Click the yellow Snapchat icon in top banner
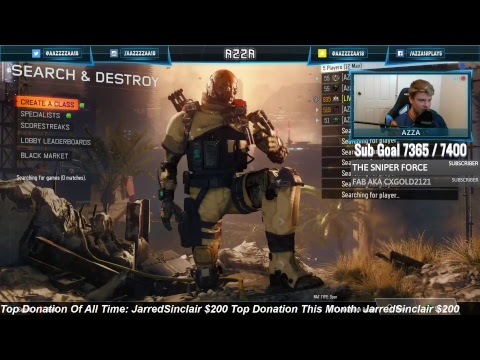The height and width of the screenshot is (360, 480). click(x=322, y=53)
